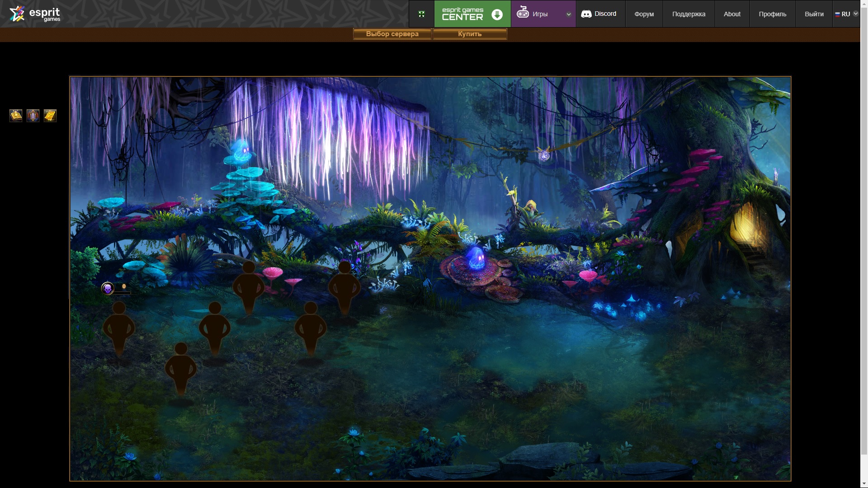Open the esprit games CENTER download button

click(472, 14)
